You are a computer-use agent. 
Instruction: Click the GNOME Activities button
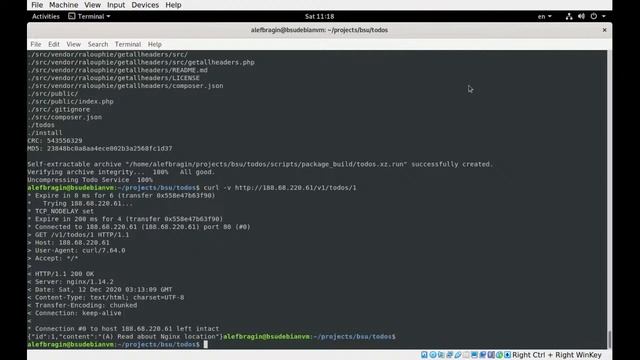point(46,16)
